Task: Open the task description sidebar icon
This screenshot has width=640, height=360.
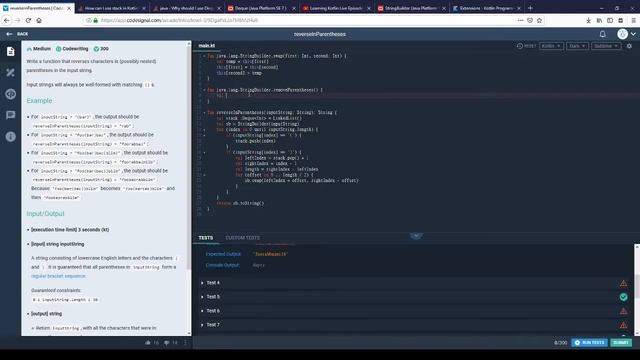Action: point(11,51)
